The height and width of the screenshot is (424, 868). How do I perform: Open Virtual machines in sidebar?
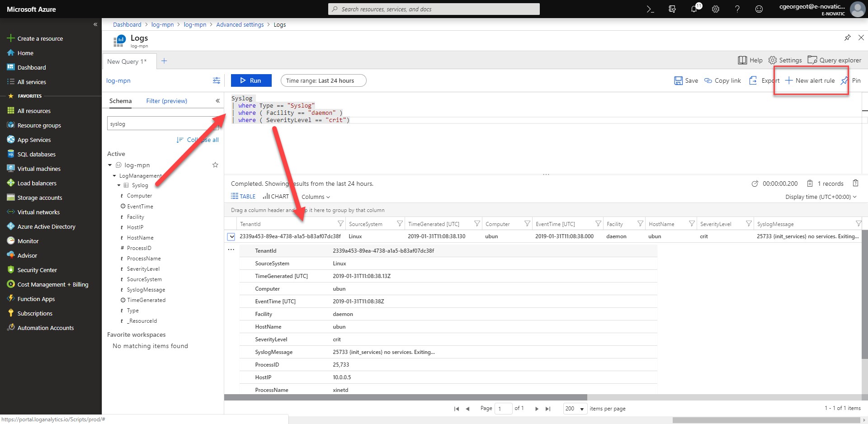point(39,169)
